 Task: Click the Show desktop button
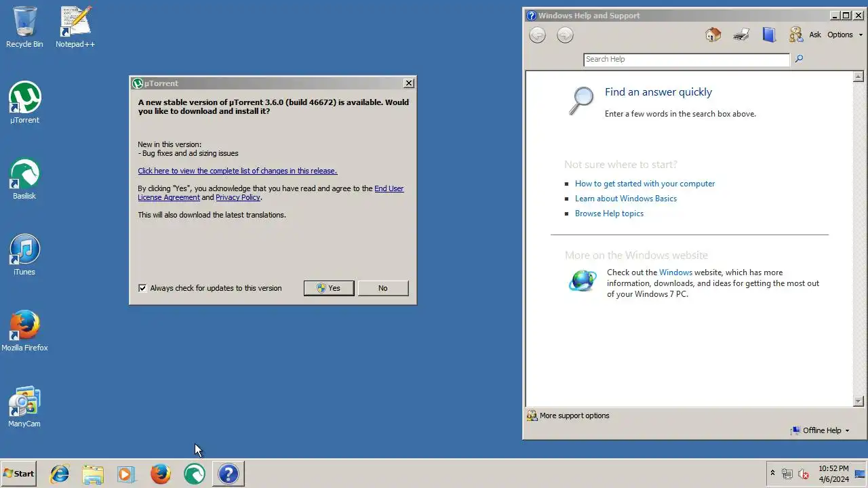tap(861, 474)
